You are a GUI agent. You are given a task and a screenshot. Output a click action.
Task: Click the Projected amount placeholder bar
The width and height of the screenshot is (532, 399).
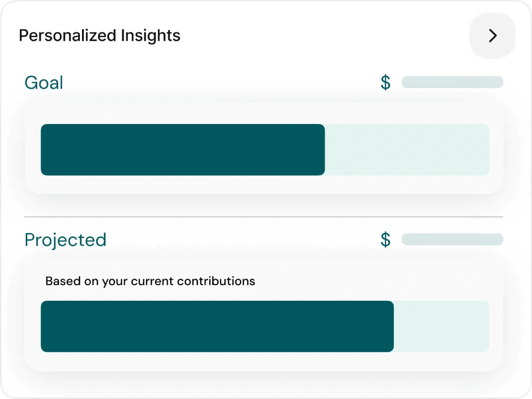click(x=453, y=239)
